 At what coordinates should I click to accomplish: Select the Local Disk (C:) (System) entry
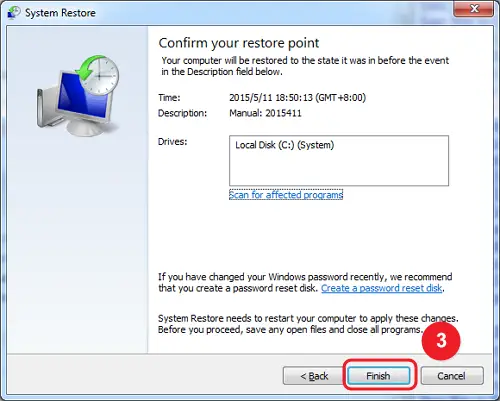tap(285, 145)
